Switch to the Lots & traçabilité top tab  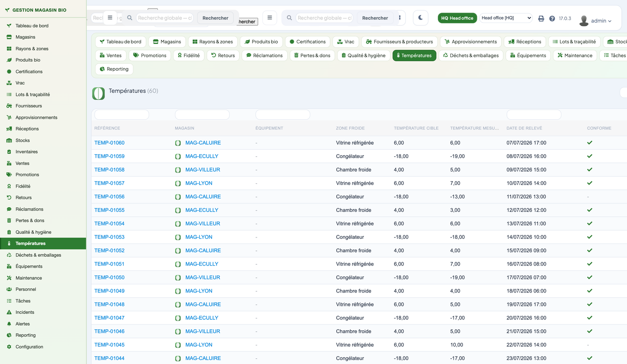[x=574, y=42]
